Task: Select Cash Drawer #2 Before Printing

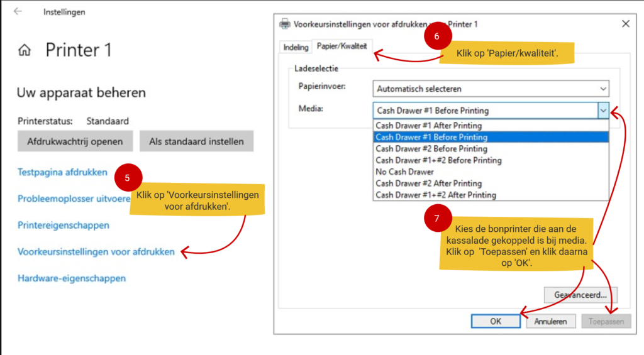Action: coord(431,149)
